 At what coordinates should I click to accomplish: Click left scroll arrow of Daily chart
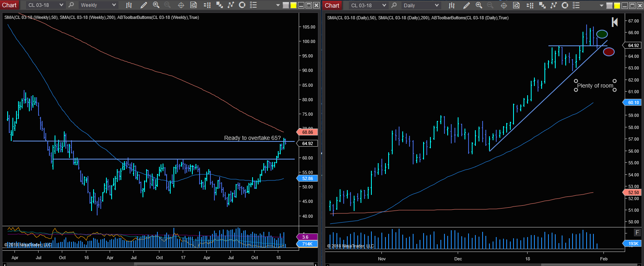click(328, 264)
